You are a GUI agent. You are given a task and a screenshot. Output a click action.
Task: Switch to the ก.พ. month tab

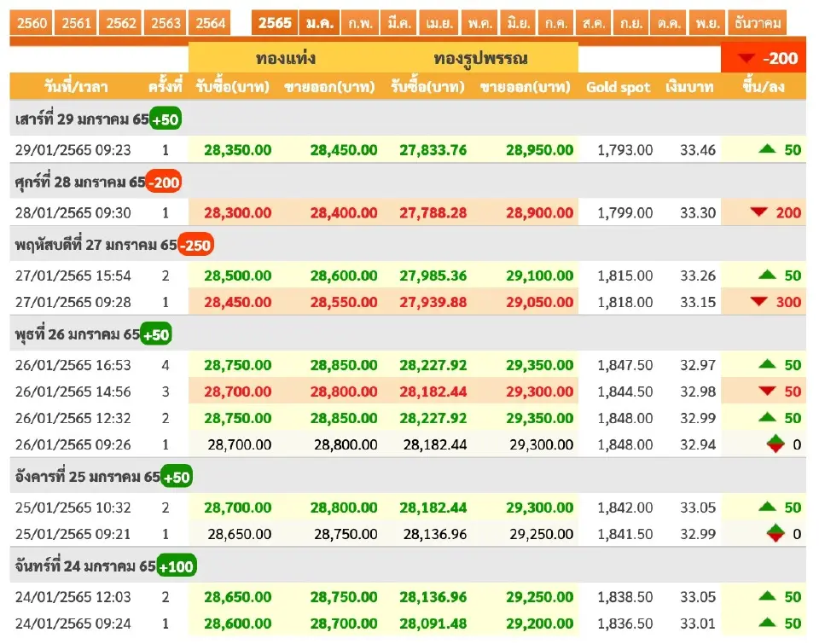click(360, 23)
